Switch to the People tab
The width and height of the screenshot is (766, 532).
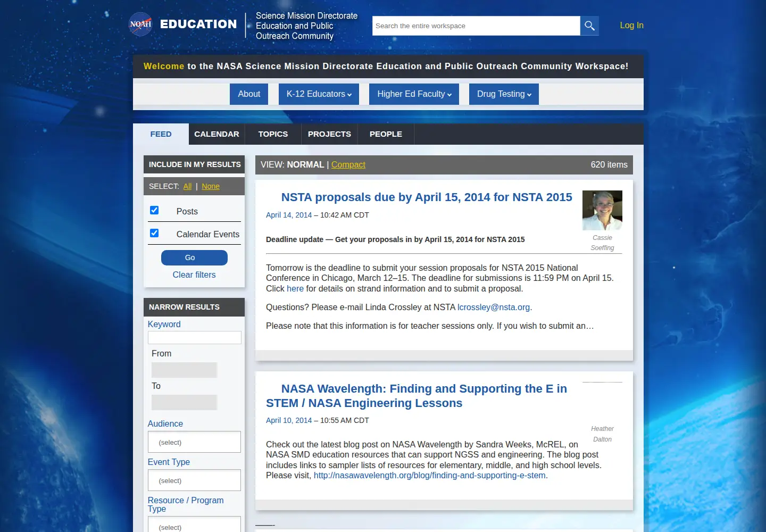386,134
